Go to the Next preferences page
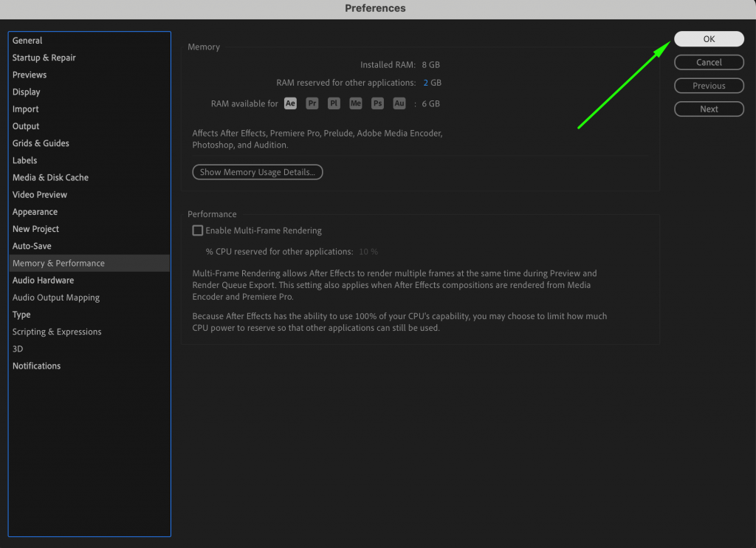Viewport: 756px width, 548px height. pyautogui.click(x=708, y=109)
